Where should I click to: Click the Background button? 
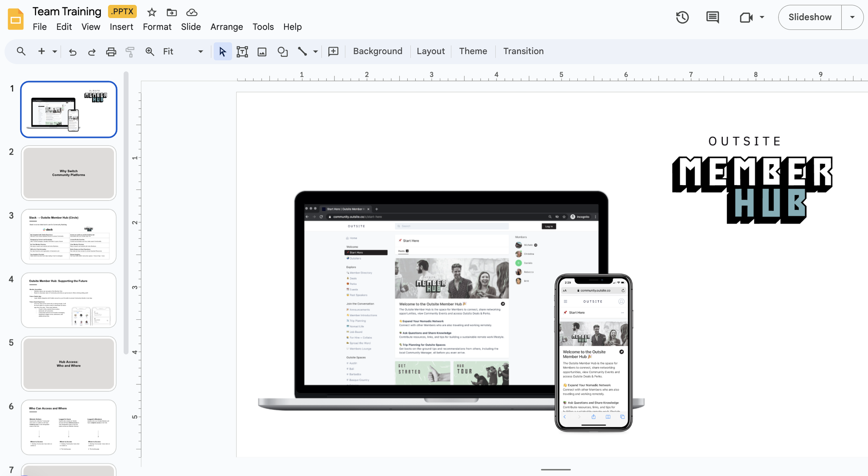click(377, 51)
